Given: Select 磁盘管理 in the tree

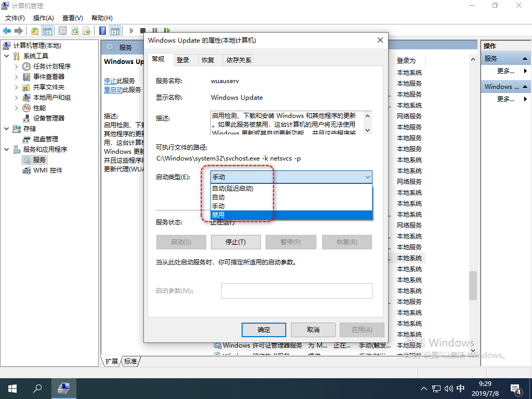Looking at the screenshot, I should (46, 139).
